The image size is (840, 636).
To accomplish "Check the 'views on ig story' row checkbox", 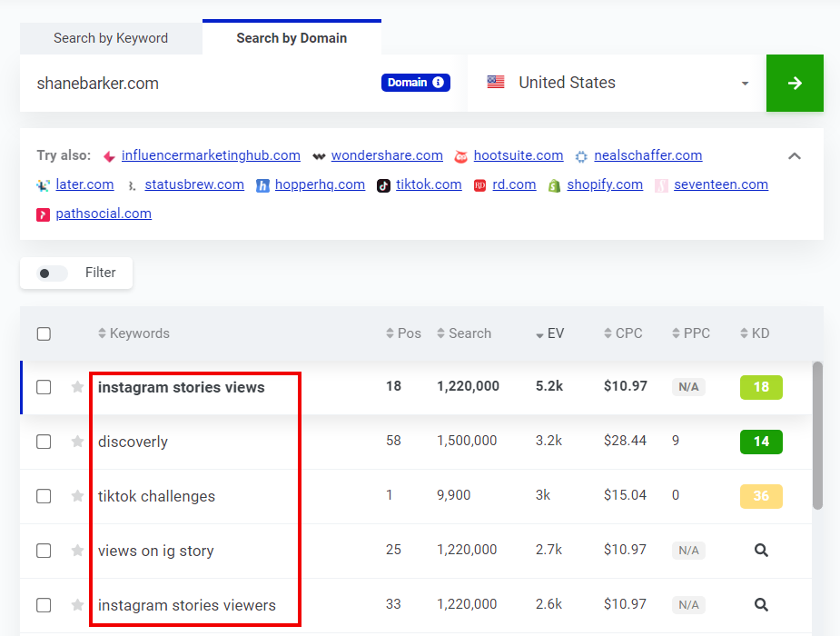I will 44,551.
